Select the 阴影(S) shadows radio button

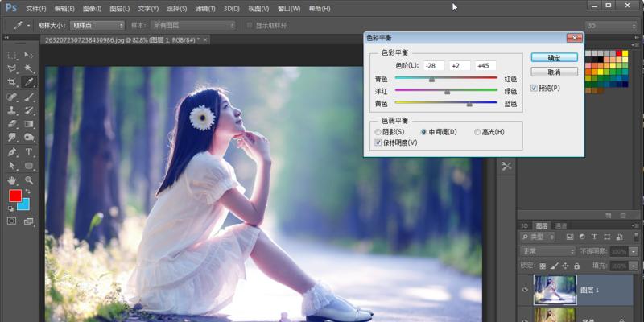point(378,132)
